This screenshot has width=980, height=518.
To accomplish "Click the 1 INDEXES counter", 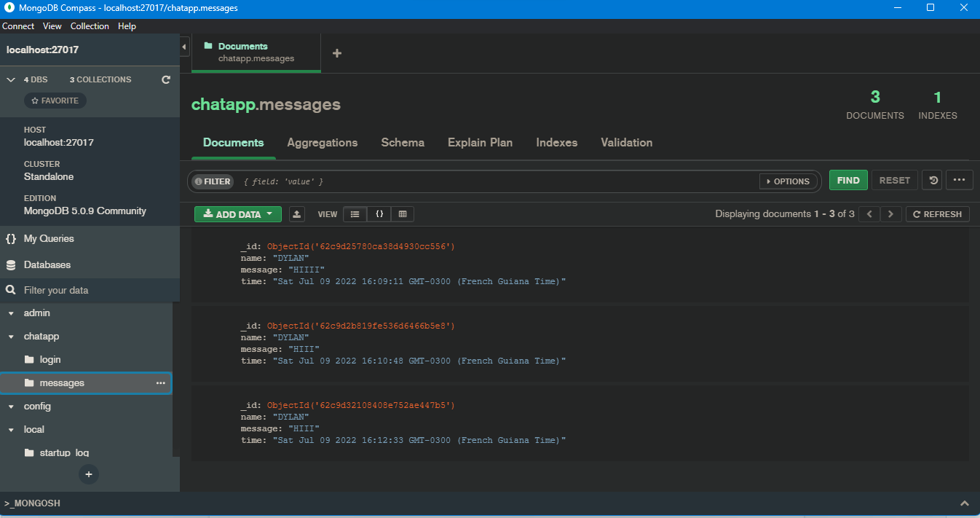I will coord(938,106).
